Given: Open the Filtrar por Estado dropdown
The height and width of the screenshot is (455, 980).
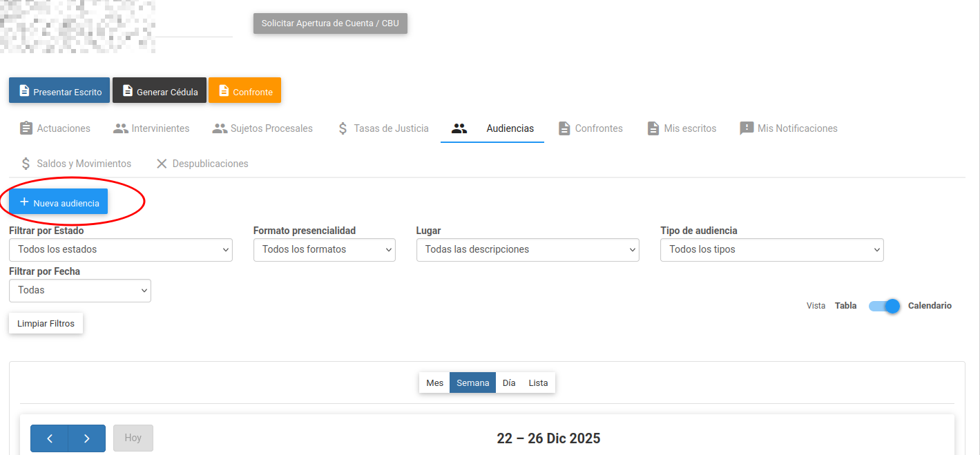Looking at the screenshot, I should point(120,250).
